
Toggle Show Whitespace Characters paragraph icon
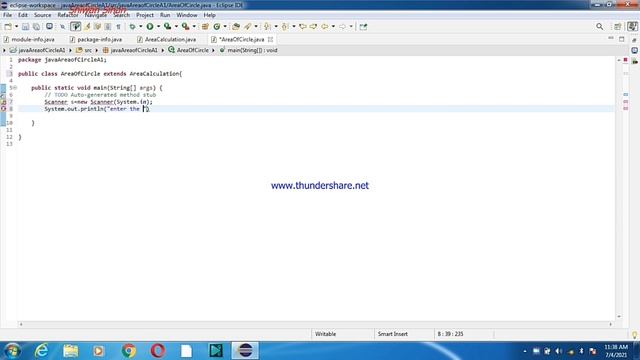(118, 27)
